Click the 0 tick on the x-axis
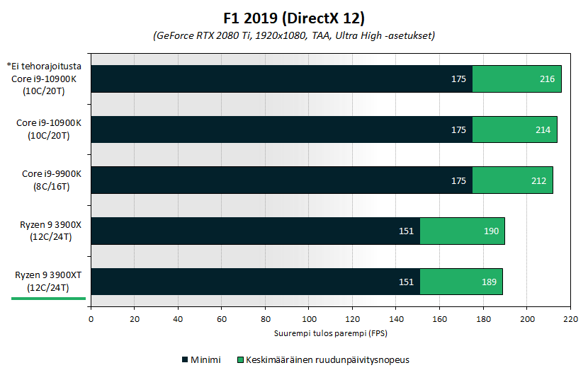The height and width of the screenshot is (375, 588). 91,319
